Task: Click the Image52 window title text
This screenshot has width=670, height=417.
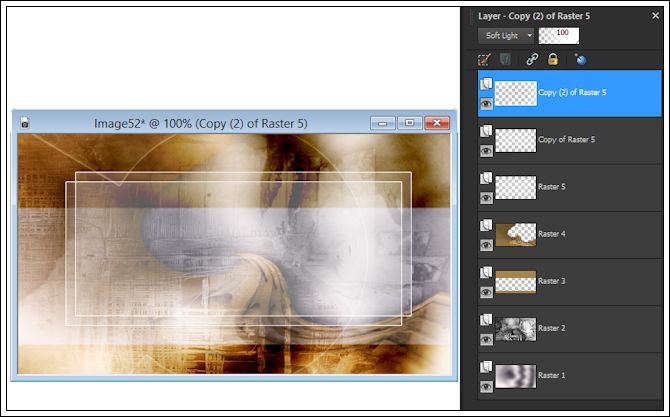Action: tap(201, 123)
